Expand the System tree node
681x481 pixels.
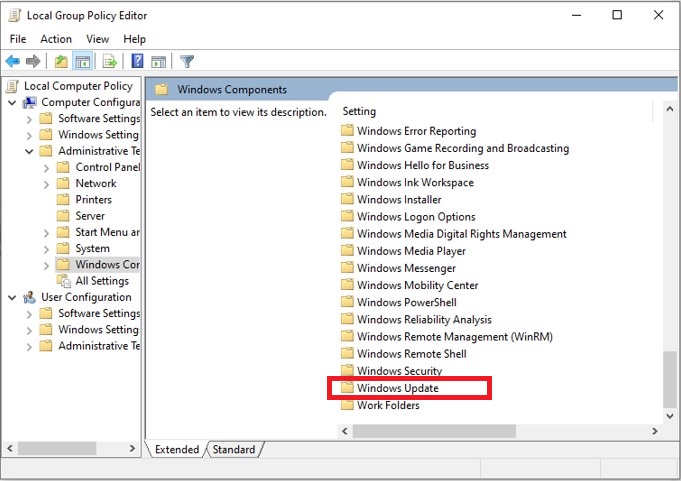tap(46, 249)
